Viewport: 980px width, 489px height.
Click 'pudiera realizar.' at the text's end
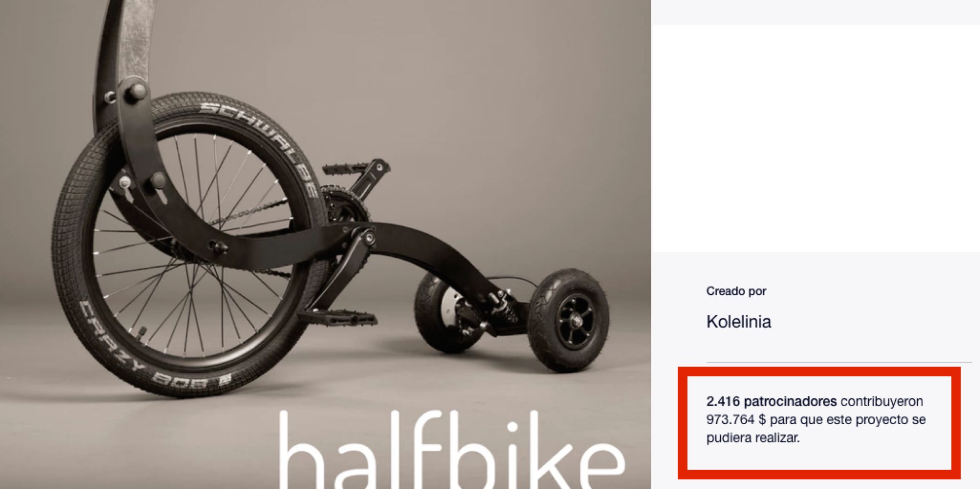[753, 438]
